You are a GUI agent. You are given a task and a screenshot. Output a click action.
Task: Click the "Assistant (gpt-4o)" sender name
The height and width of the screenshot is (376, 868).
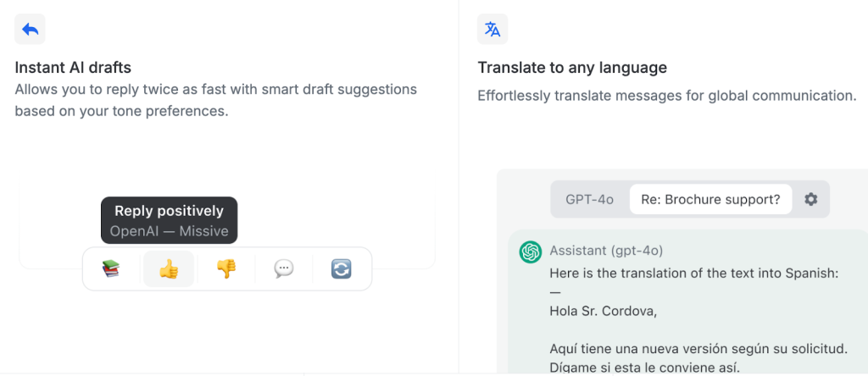tap(606, 251)
